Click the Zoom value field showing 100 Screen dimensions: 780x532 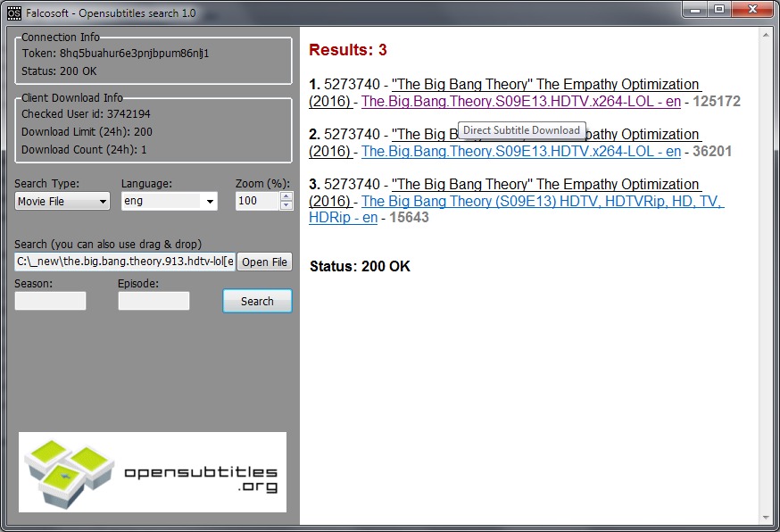(x=258, y=201)
